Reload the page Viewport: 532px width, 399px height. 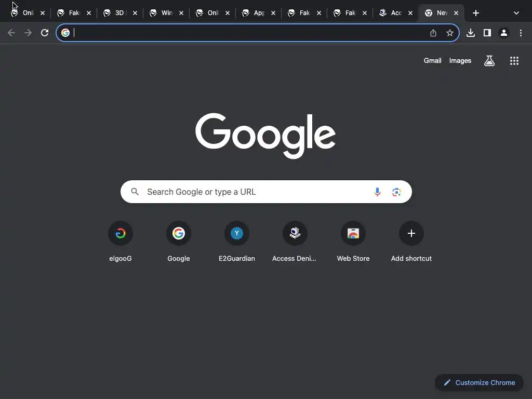45,33
